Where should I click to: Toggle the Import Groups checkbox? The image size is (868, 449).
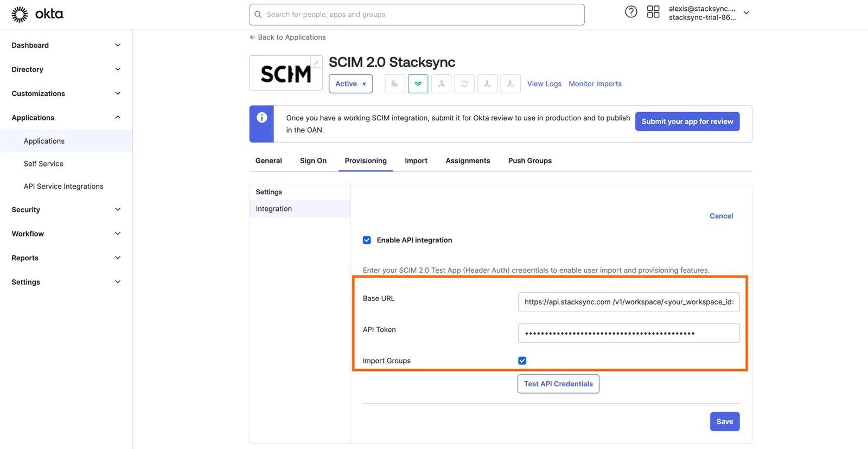point(522,361)
